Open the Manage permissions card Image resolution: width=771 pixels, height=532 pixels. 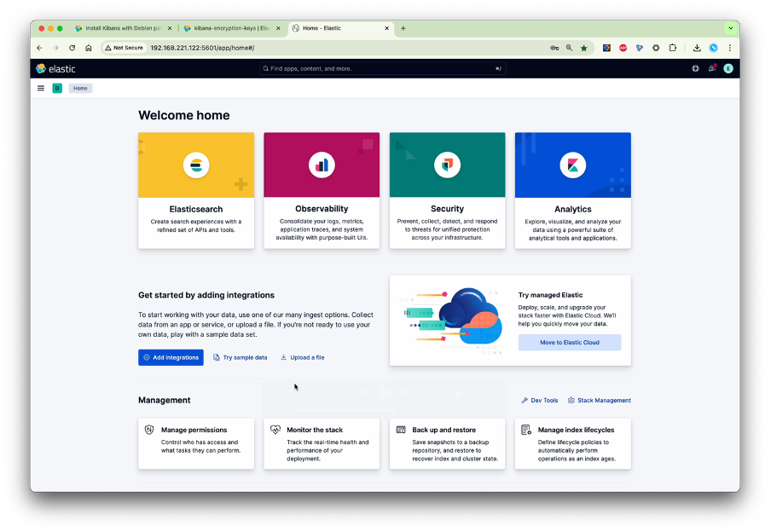[x=196, y=443]
